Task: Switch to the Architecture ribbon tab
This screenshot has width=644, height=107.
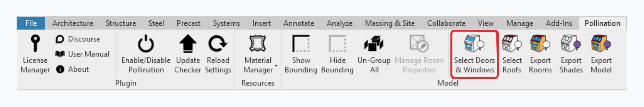Action: (73, 23)
